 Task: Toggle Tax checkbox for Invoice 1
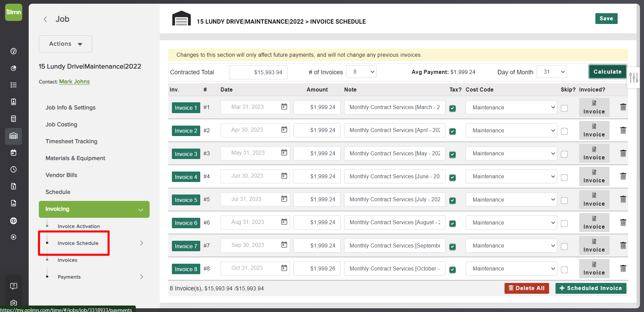coord(453,108)
